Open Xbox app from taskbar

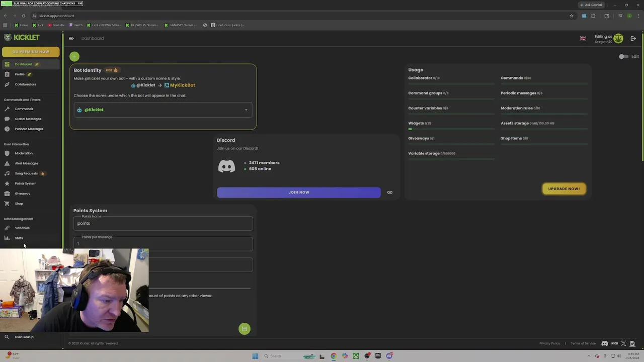(x=356, y=356)
